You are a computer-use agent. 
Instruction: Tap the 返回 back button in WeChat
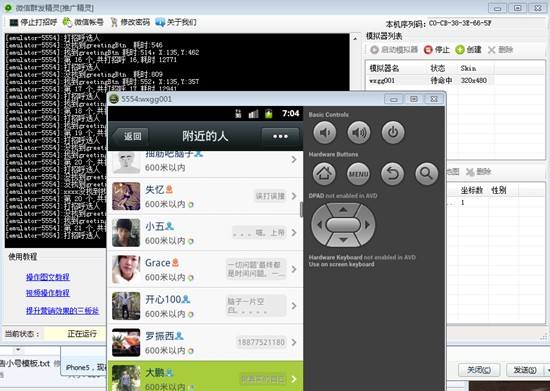point(130,136)
